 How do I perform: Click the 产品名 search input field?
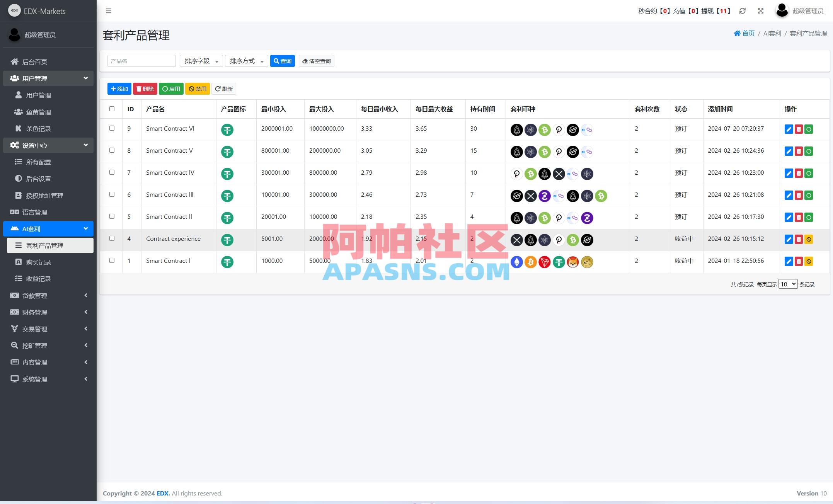click(x=141, y=61)
